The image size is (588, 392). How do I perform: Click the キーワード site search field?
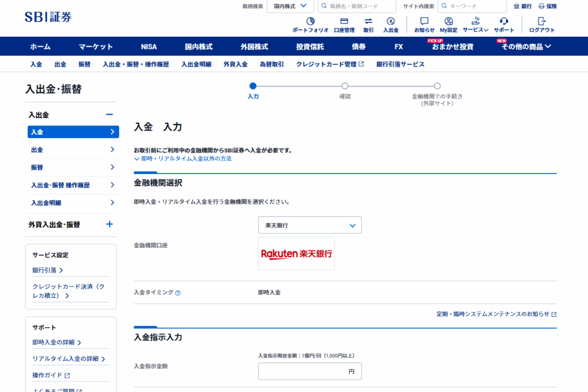coord(473,6)
